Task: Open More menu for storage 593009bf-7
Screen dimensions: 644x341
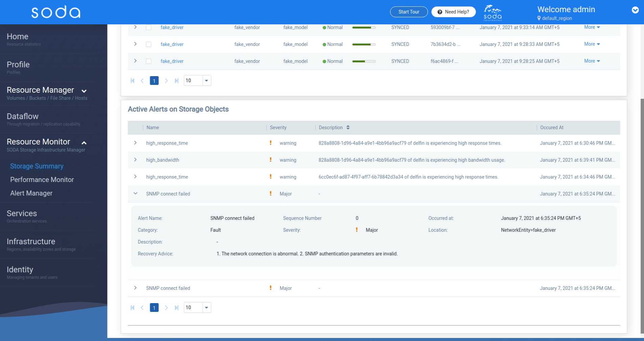Action: [592, 27]
